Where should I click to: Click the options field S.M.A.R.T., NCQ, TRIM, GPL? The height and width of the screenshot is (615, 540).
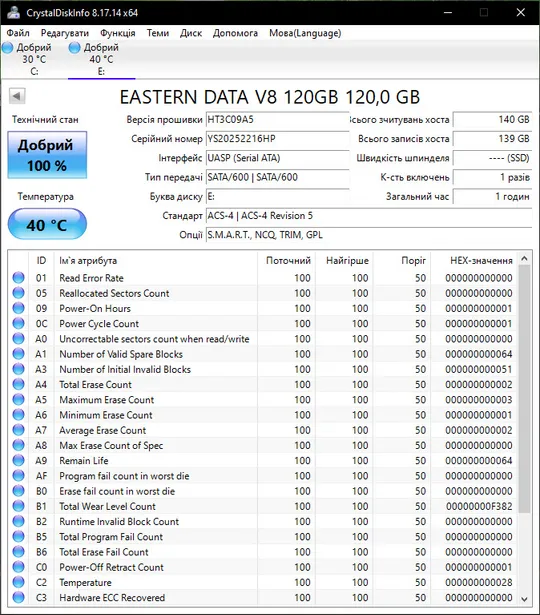tap(369, 235)
